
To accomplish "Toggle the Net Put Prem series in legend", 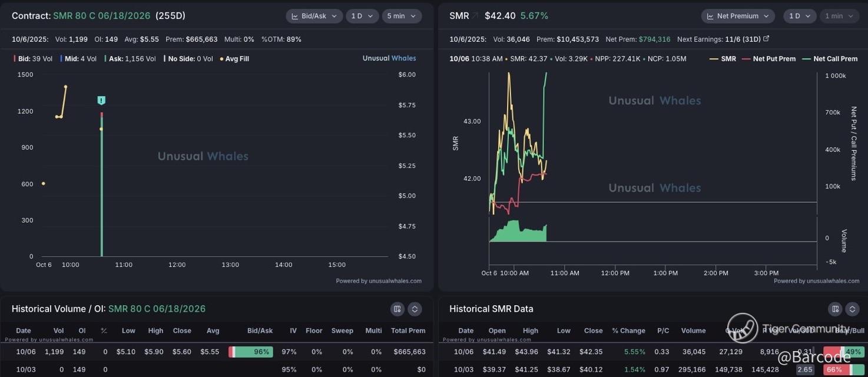I will tap(769, 59).
